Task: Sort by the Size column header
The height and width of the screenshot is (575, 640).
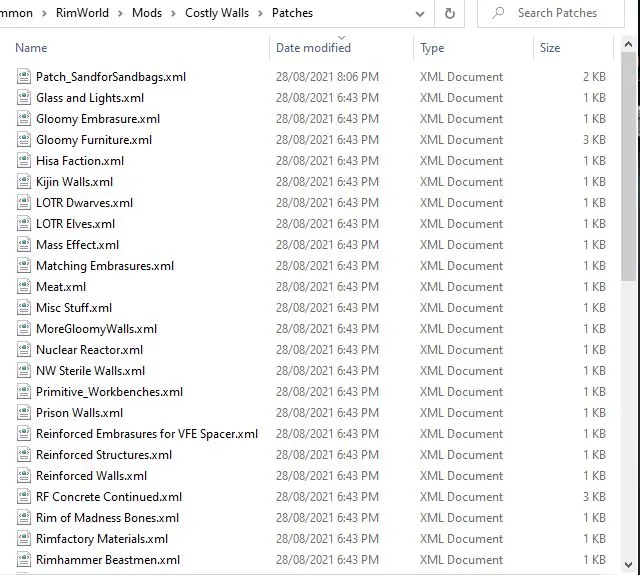Action: click(550, 48)
